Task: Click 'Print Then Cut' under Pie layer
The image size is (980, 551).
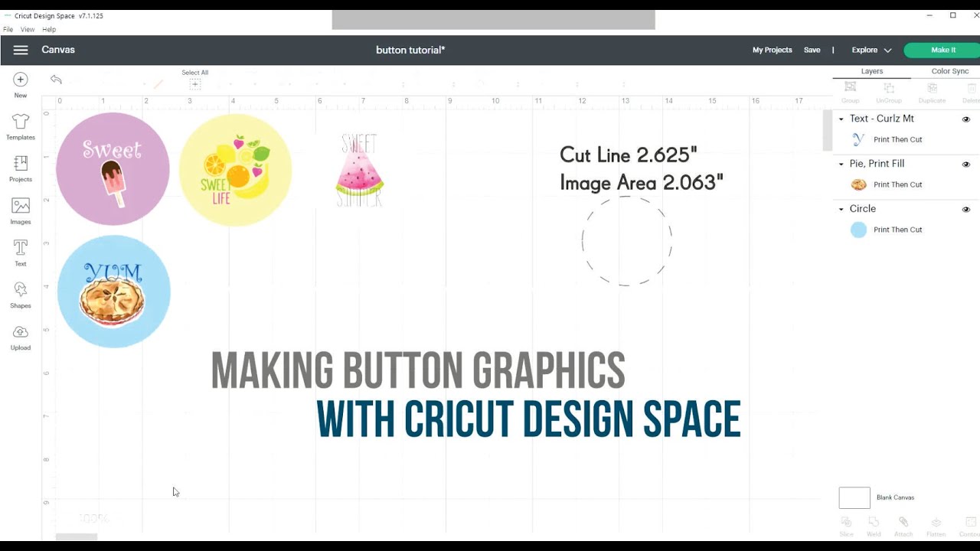Action: point(897,184)
